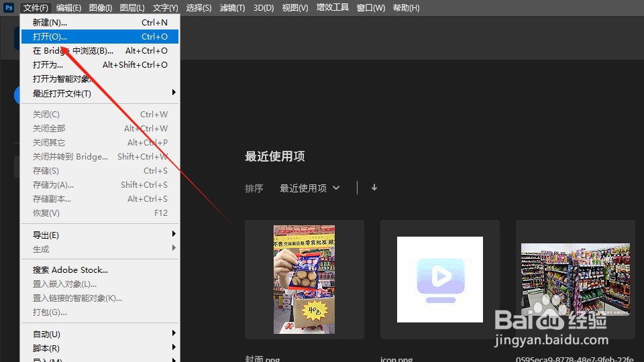Screen dimensions: 644x362
Task: Open the 编辑(E) menu
Action: (68, 8)
